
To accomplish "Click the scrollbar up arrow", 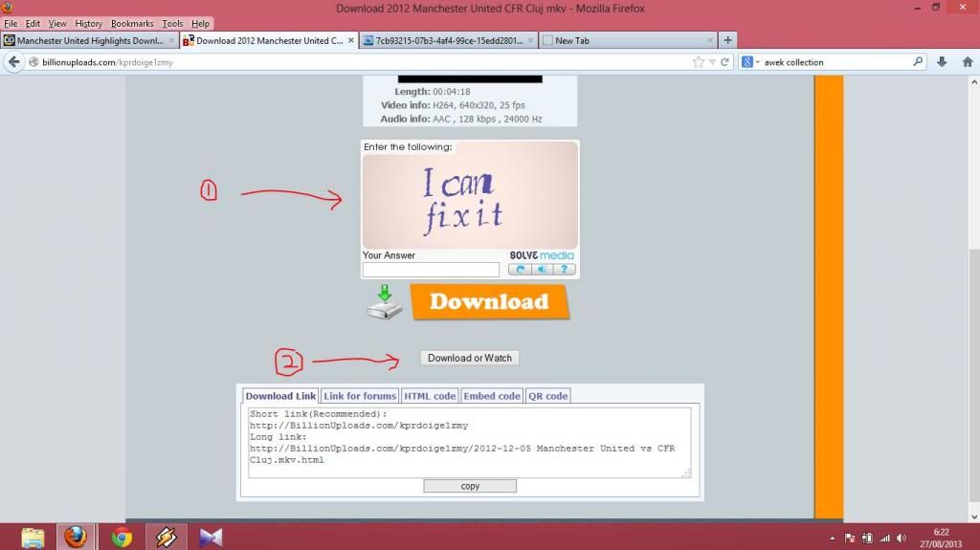I will click(x=974, y=82).
